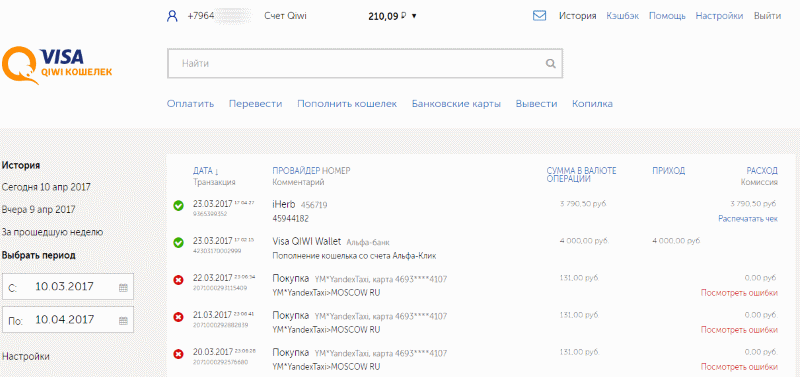Click the iHerb provider name
The width and height of the screenshot is (800, 377).
pos(284,204)
